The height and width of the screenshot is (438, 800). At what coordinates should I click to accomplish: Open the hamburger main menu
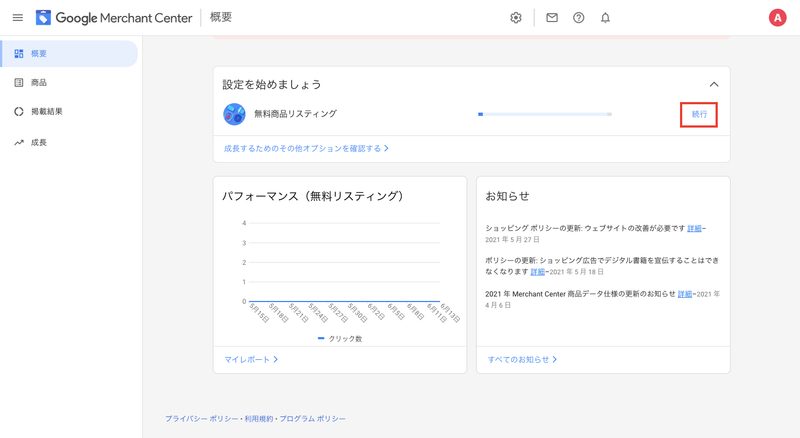click(18, 18)
